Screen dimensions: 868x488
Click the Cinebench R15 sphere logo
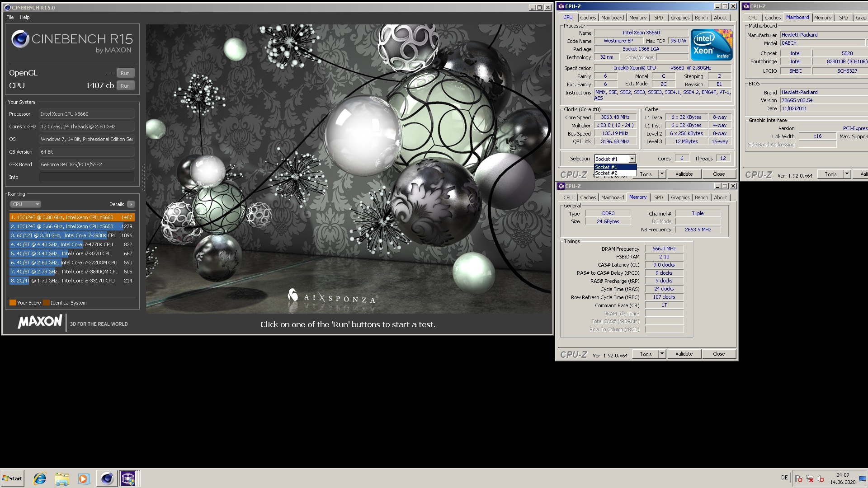20,39
